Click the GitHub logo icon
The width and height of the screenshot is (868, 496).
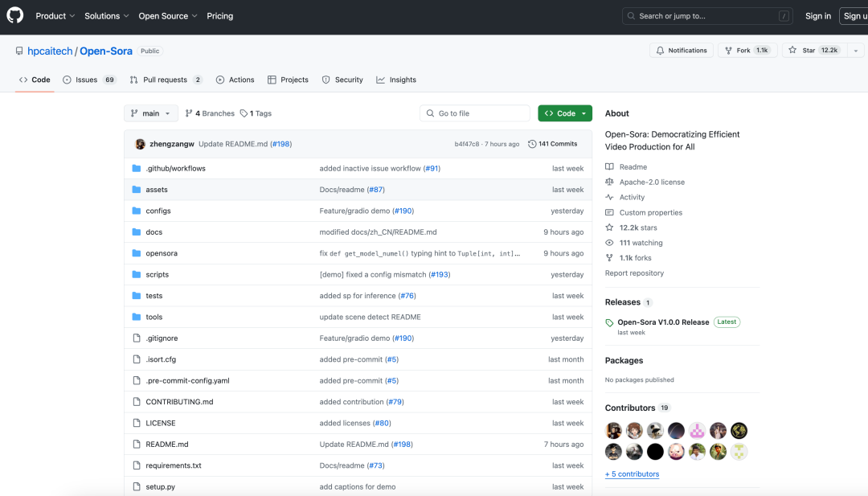(x=15, y=15)
